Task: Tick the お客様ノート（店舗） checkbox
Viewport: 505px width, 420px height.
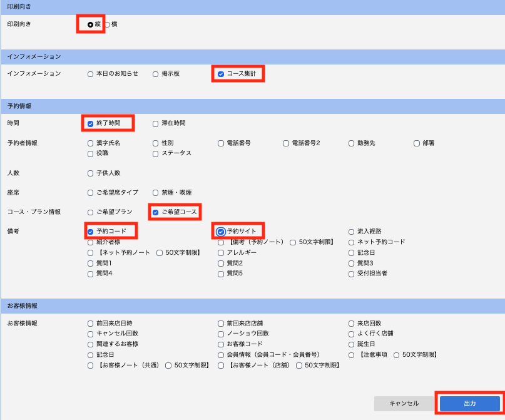Action: coord(221,366)
